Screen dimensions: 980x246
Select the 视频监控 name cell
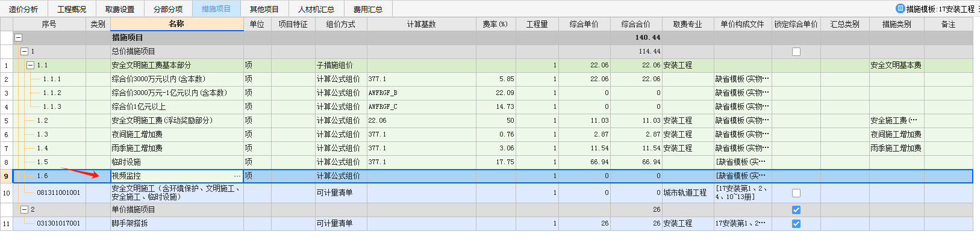[177, 176]
